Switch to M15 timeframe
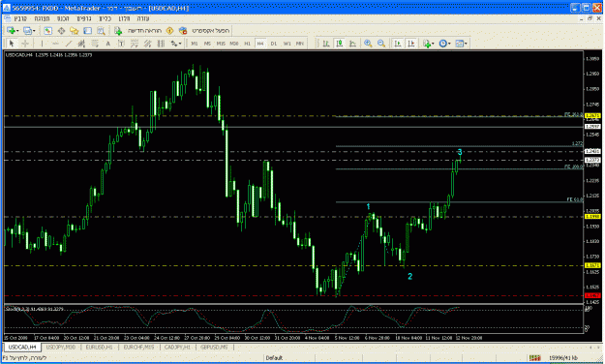The width and height of the screenshot is (605, 364). [221, 44]
